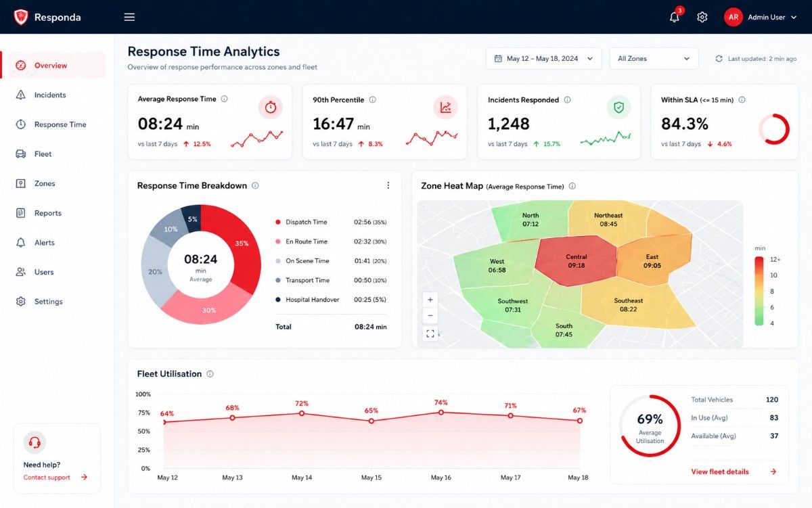
Task: Click the headset Need help icon
Action: 35,442
